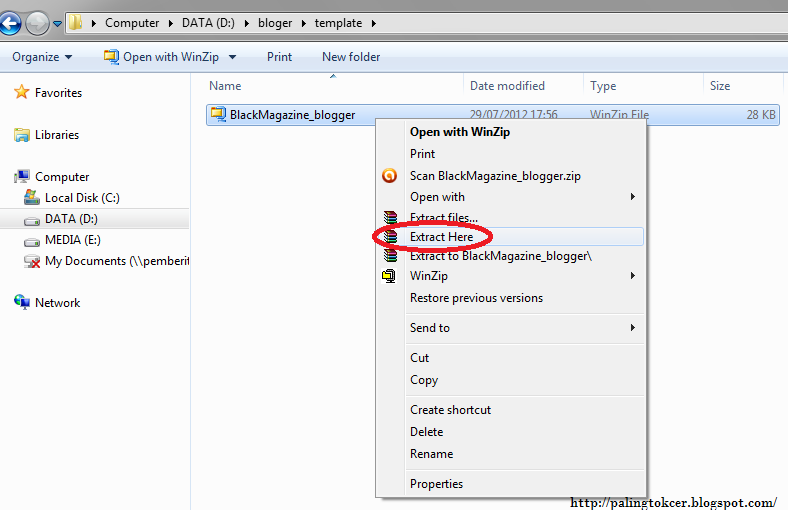Choose Properties in the context menu
Image resolution: width=788 pixels, height=510 pixels.
[436, 484]
